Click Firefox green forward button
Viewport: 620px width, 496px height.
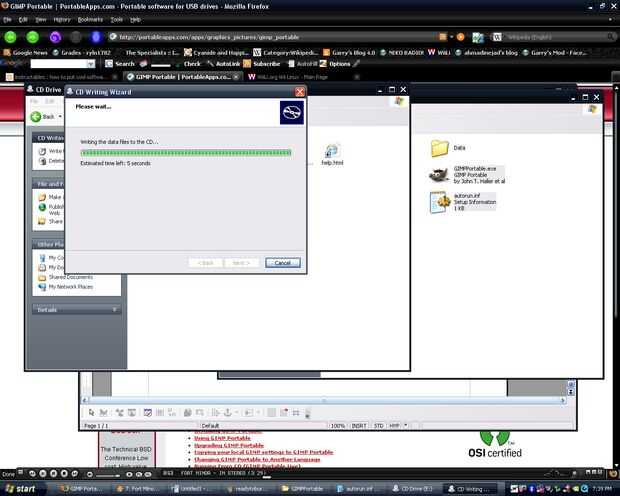(32, 37)
